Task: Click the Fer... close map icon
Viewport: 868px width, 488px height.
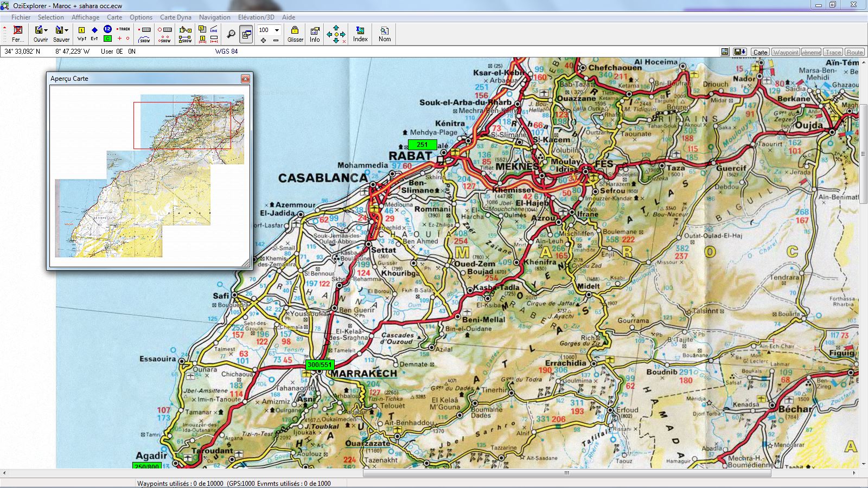Action: 18,34
